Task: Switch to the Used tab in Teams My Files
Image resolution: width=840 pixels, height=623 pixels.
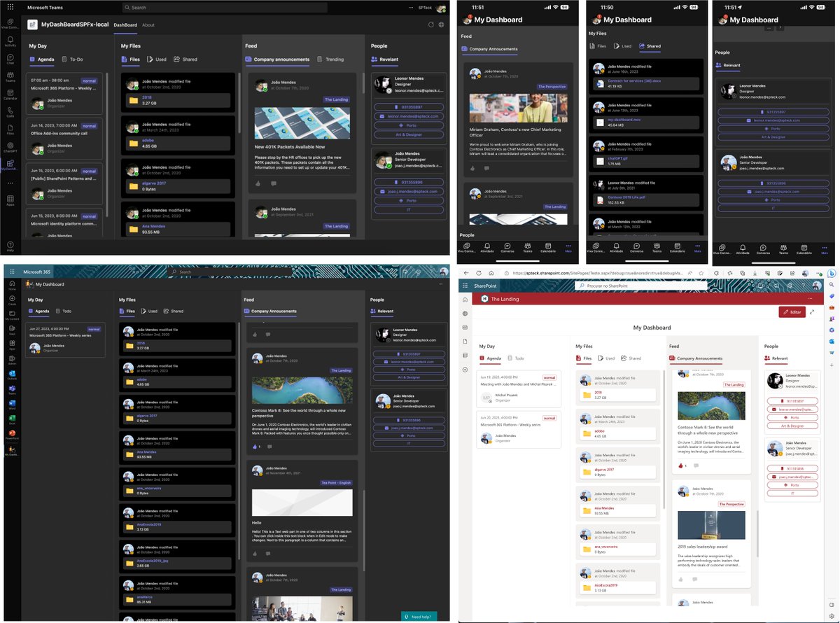Action: coord(156,59)
